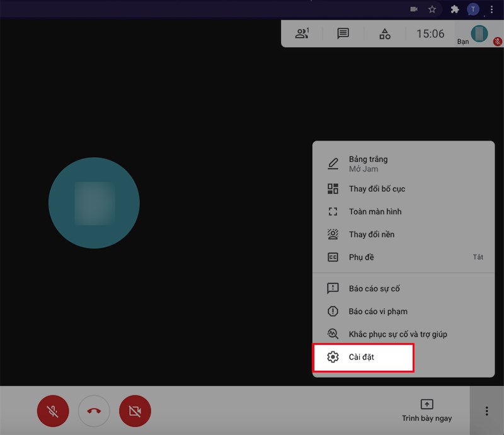Open the Chrome profile avatar
504x435 pixels.
tap(472, 9)
